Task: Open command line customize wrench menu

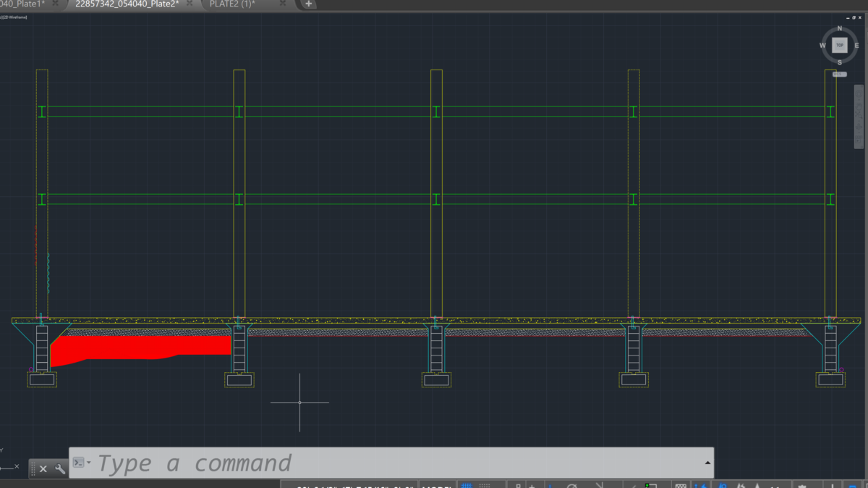Action: (x=59, y=469)
